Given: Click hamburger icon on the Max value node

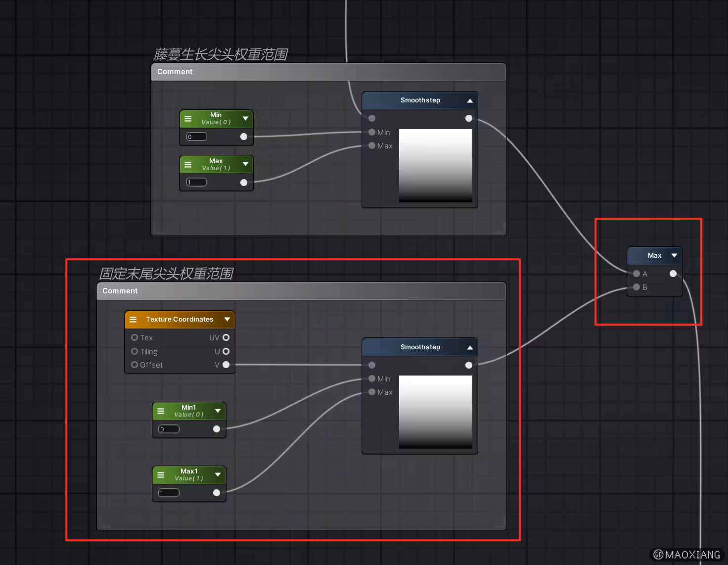Looking at the screenshot, I should [188, 165].
